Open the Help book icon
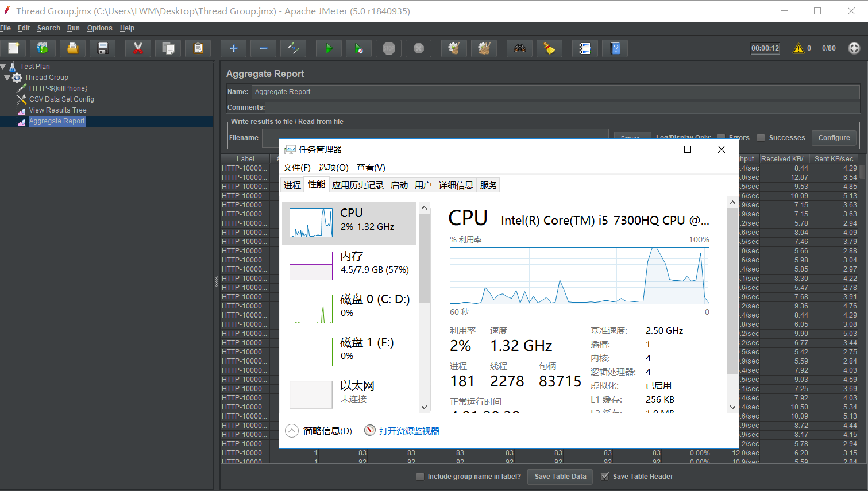868x491 pixels. coord(615,48)
